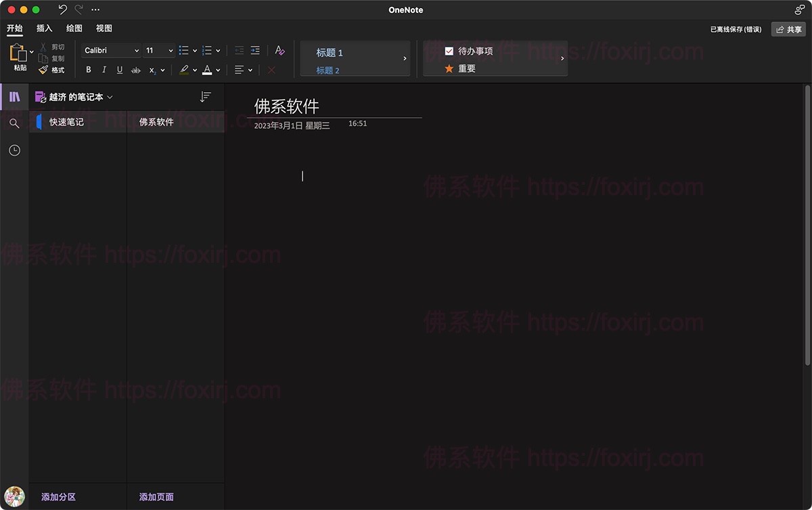Click the 添加分区 button
The width and height of the screenshot is (812, 510).
[x=58, y=496]
